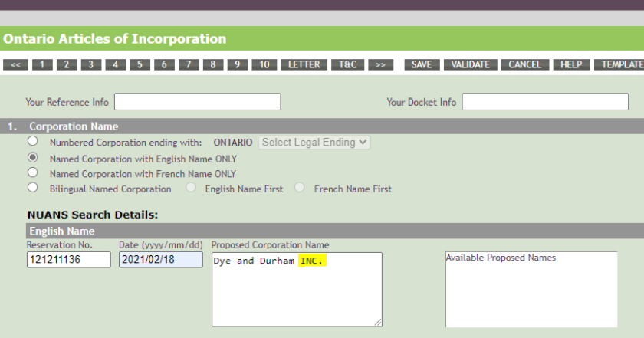Jump to section 1 page button
The height and width of the screenshot is (338, 644).
(x=42, y=65)
